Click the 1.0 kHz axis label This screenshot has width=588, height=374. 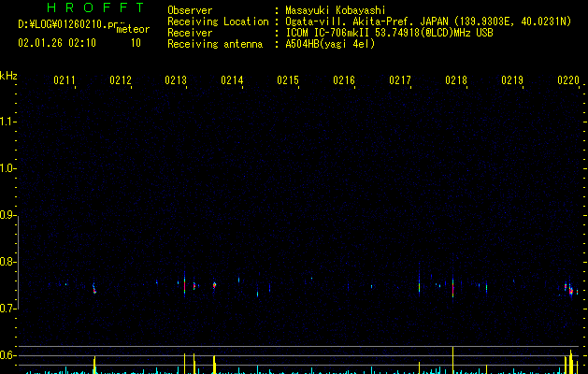pyautogui.click(x=7, y=168)
